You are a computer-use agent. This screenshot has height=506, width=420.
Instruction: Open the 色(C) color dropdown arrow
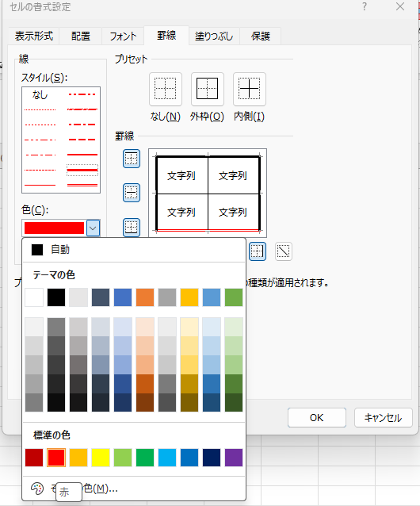94,228
